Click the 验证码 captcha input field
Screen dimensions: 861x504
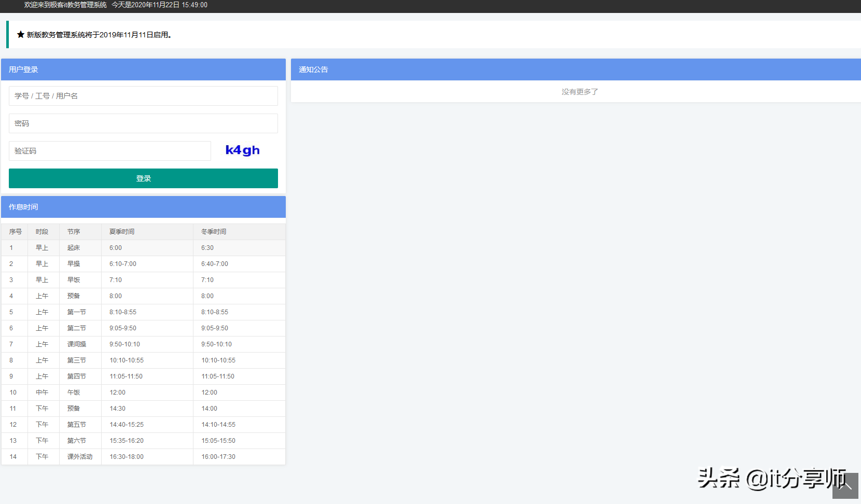click(x=109, y=151)
